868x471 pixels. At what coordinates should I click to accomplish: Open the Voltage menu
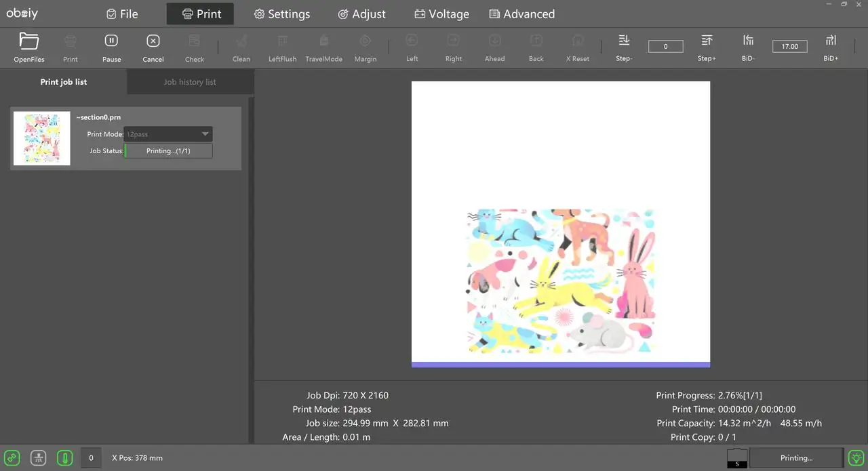(441, 14)
